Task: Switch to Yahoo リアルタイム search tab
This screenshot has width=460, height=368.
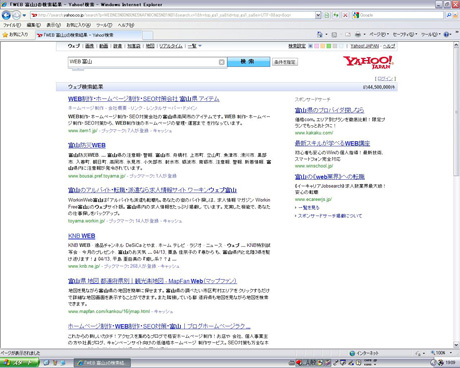Action: 171,46
